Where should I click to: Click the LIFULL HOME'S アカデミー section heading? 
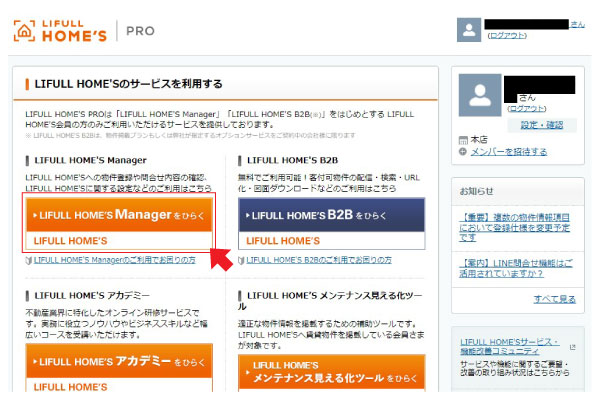point(92,296)
